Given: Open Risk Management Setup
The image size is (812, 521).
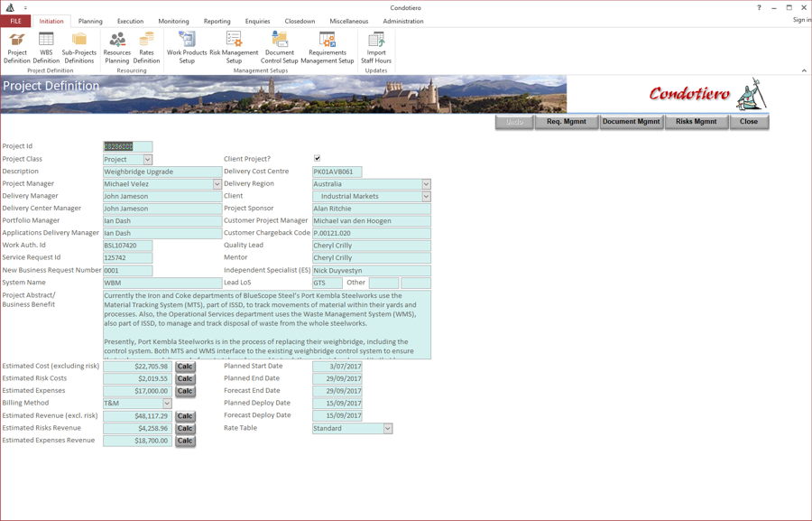Looking at the screenshot, I should tap(234, 47).
